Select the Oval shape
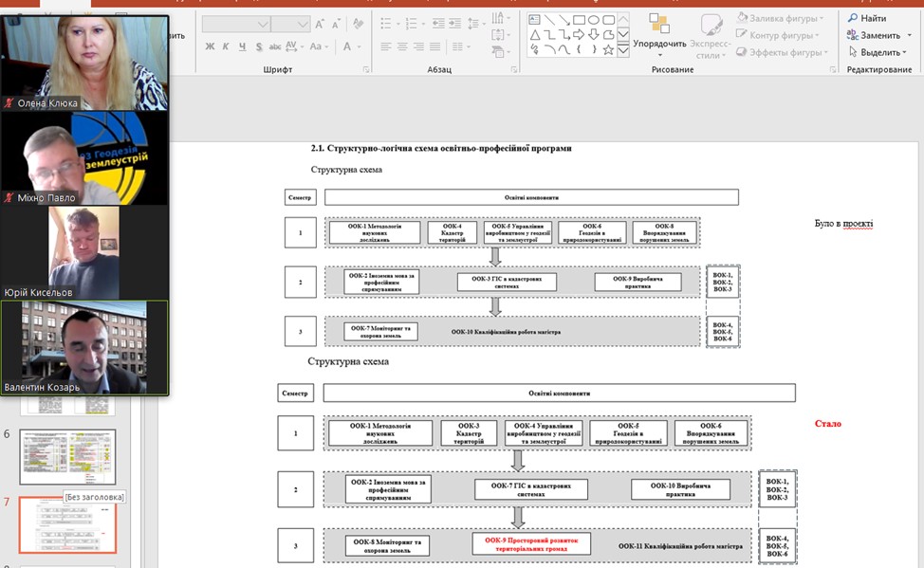924x568 pixels. [594, 20]
